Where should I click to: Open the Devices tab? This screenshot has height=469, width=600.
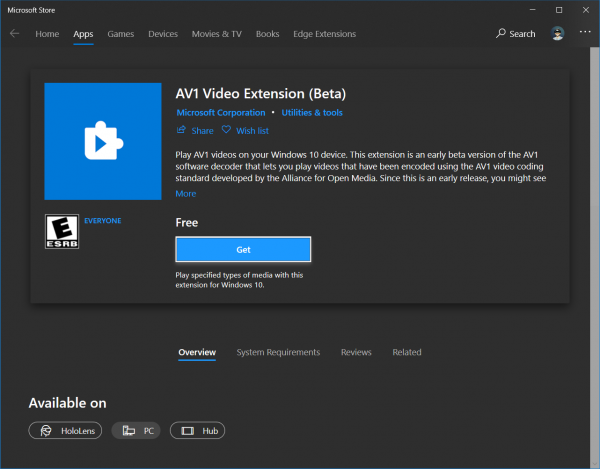[163, 34]
